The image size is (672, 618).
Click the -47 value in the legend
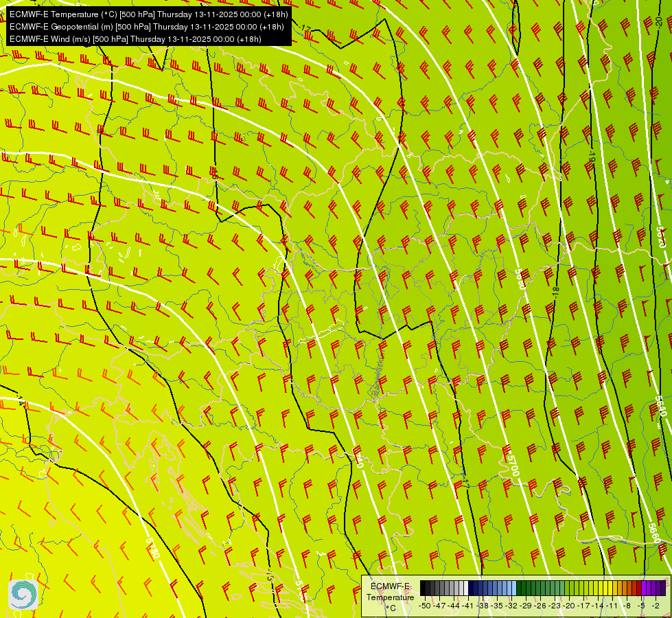[x=439, y=606]
